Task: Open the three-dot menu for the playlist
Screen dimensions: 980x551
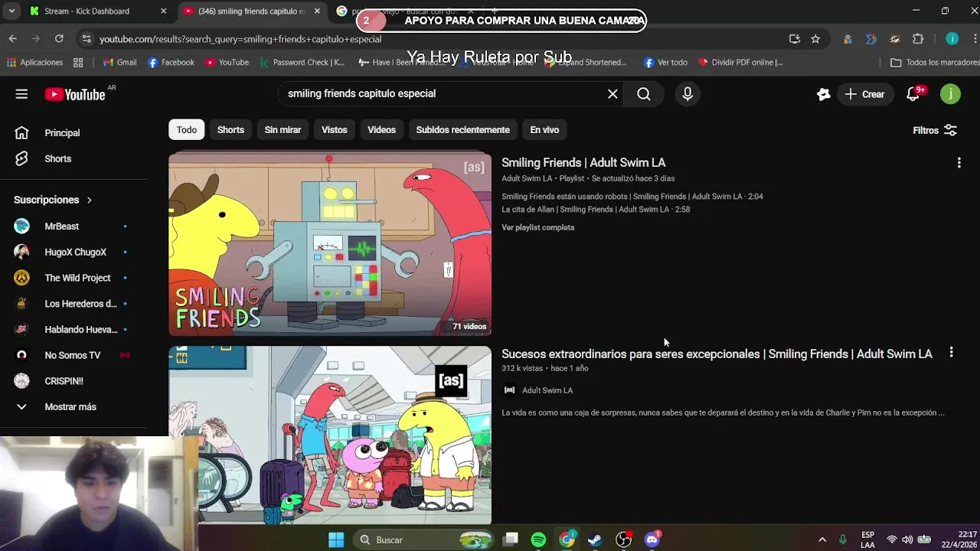Action: [959, 163]
